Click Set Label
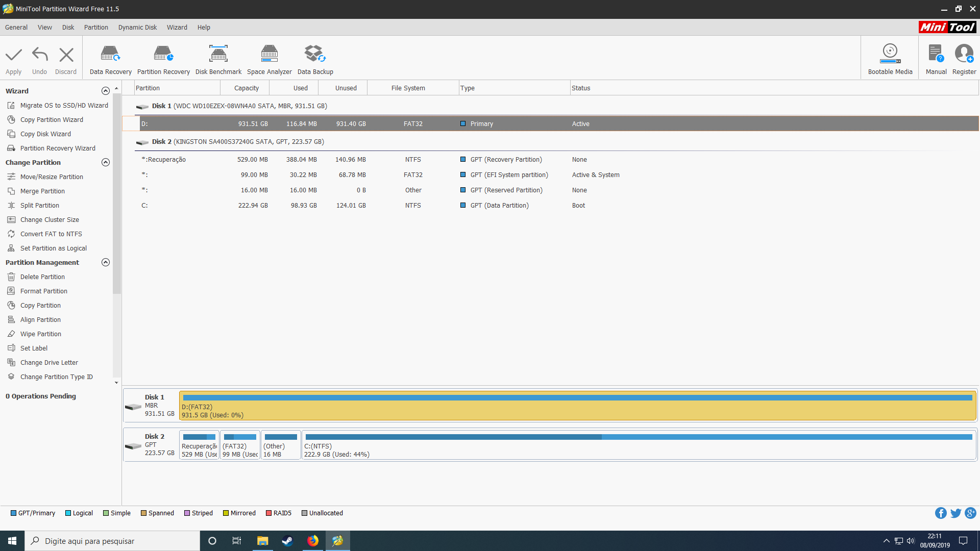980x551 pixels. [x=28, y=348]
